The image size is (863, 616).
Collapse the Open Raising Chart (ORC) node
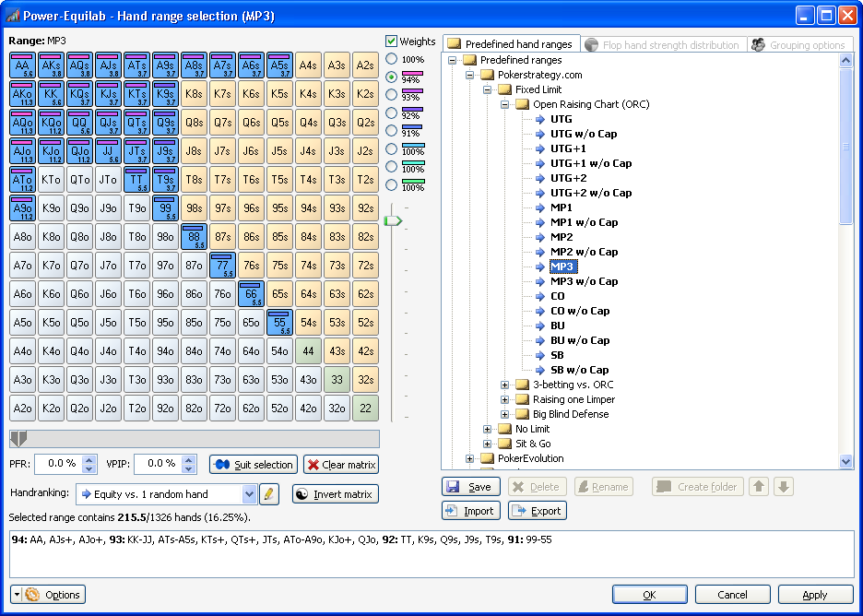tap(504, 104)
